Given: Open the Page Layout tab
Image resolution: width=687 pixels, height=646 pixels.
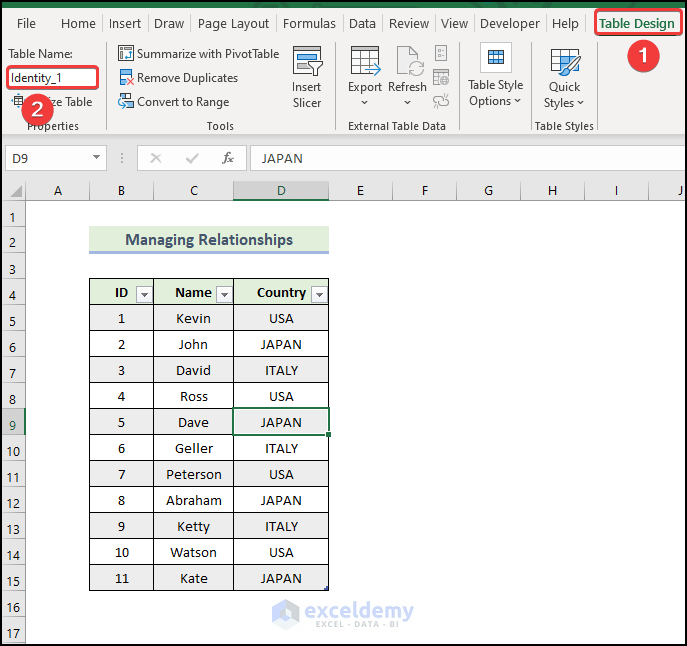Looking at the screenshot, I should pyautogui.click(x=233, y=24).
